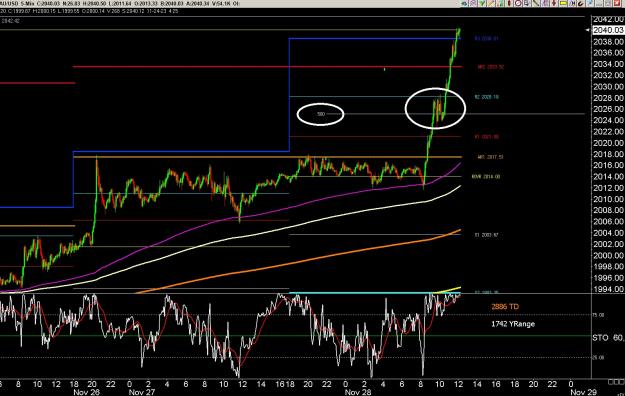Click the green bar chart toolbar icon
Screen dimensions: 625x396
pyautogui.click(x=500, y=3)
